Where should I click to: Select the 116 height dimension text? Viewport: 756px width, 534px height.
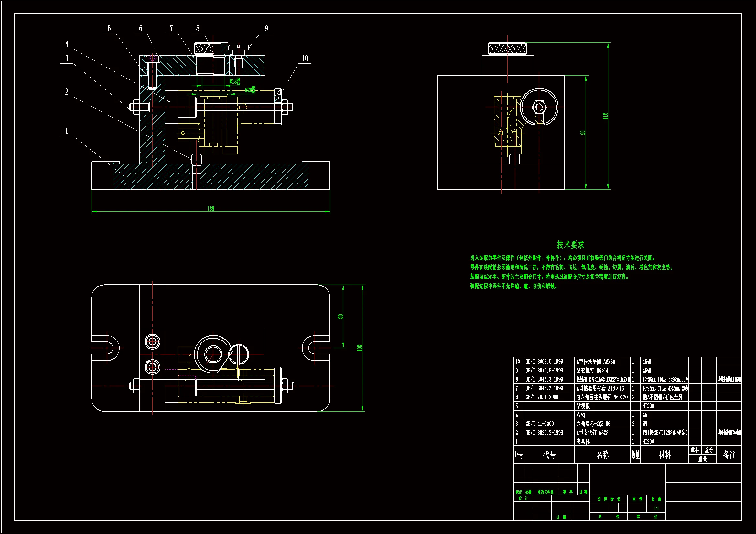click(x=605, y=116)
